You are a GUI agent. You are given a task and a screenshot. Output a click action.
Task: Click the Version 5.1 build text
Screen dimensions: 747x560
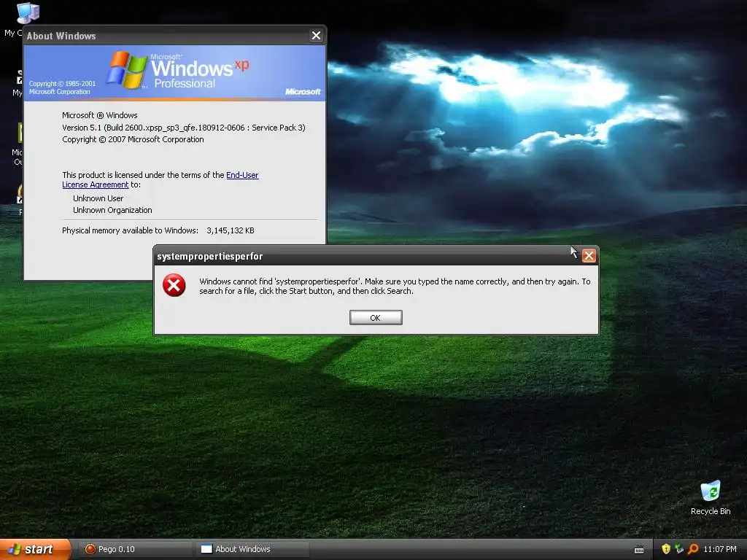[x=183, y=128]
